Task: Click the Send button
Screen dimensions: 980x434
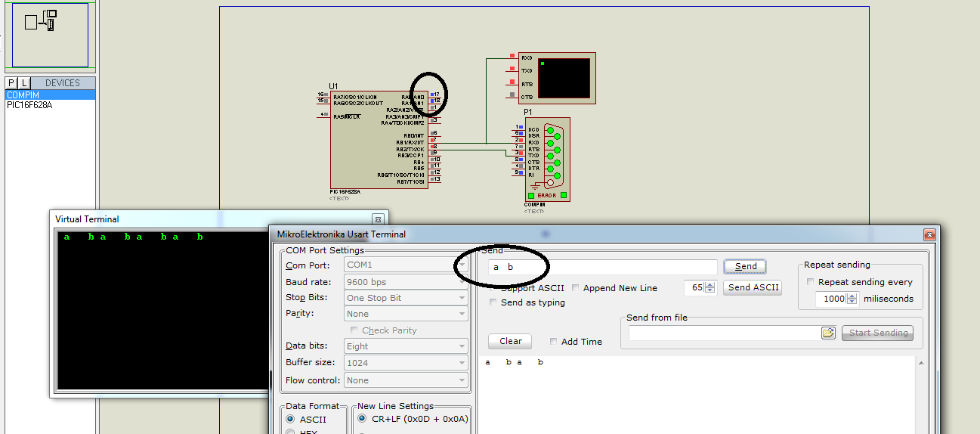Action: pos(745,266)
